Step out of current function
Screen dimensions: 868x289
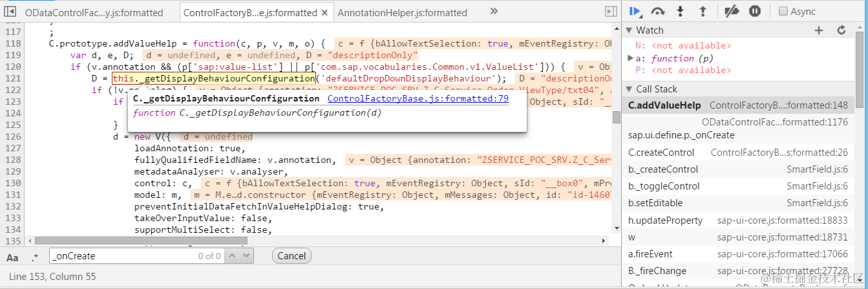coord(703,11)
